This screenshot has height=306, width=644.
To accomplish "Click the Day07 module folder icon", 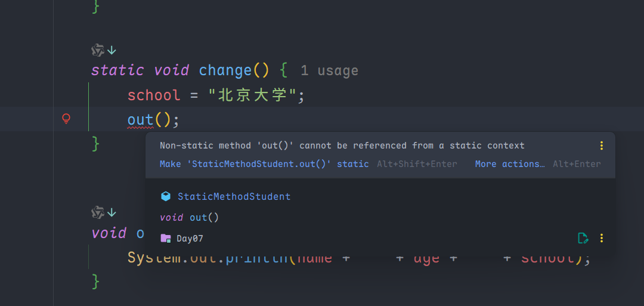I will [x=166, y=239].
